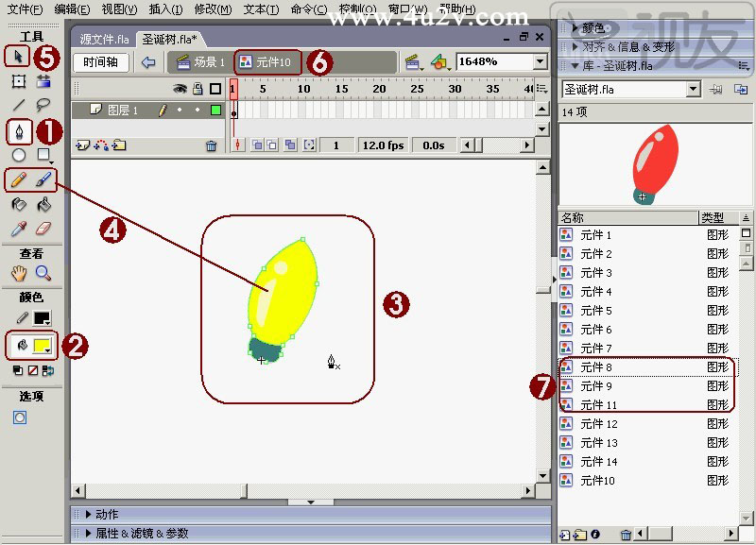
Task: Select the Free Transform tool
Action: pos(19,81)
